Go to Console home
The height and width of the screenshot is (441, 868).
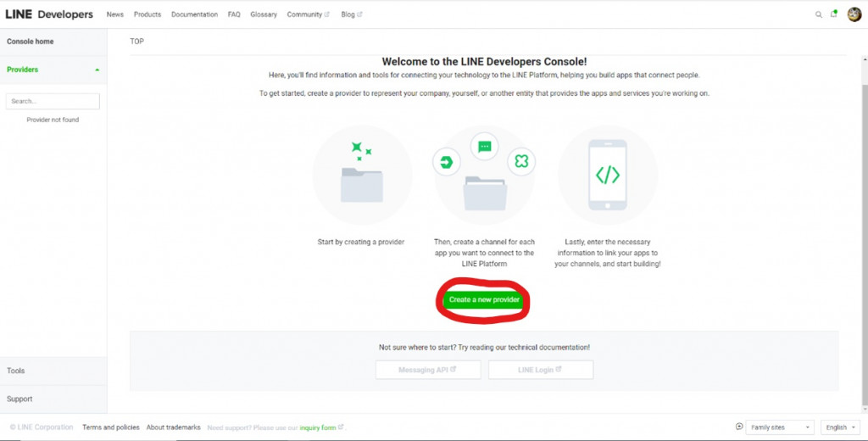pyautogui.click(x=53, y=42)
